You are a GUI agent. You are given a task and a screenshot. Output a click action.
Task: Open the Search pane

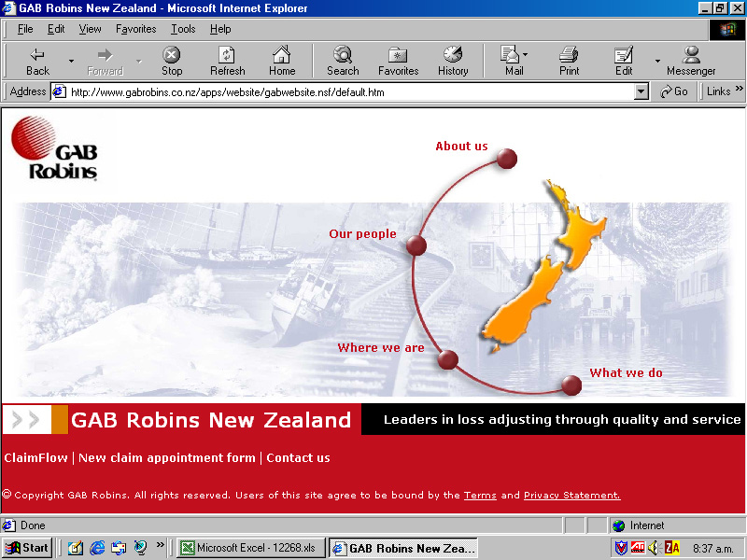(343, 61)
